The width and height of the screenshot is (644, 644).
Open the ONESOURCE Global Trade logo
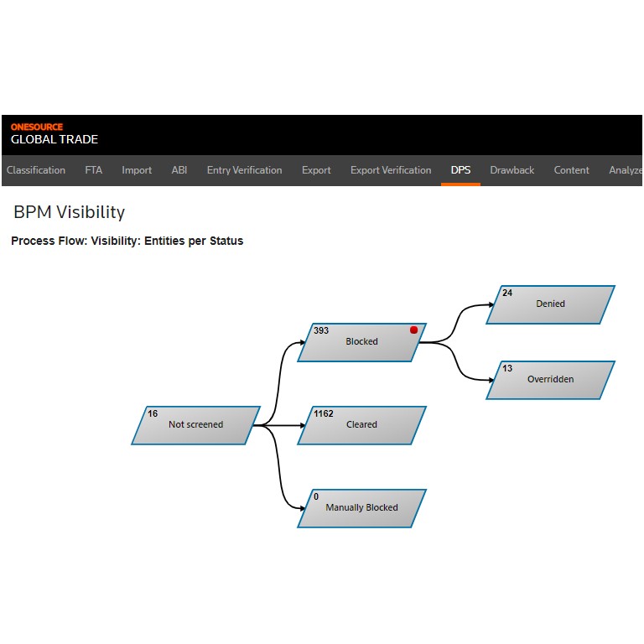coord(55,134)
